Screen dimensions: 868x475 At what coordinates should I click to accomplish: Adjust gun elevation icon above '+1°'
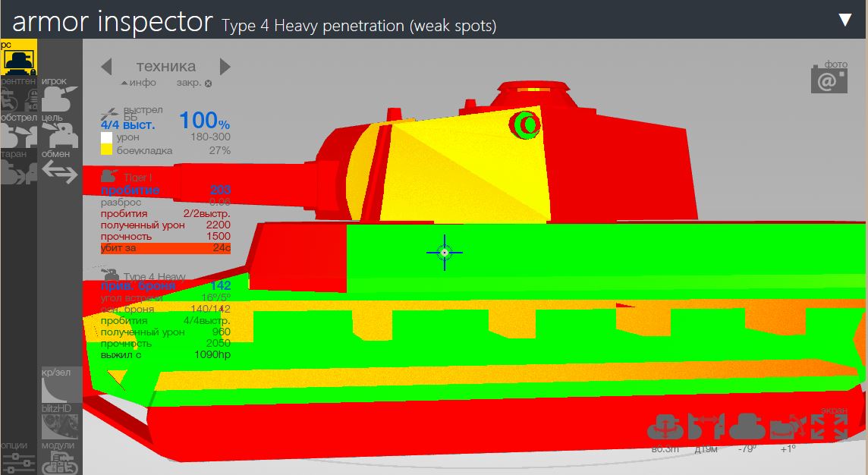(788, 427)
